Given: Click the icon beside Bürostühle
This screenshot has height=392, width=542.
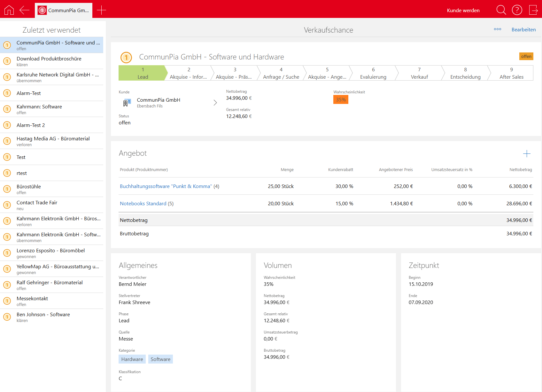Looking at the screenshot, I should (x=7, y=189).
